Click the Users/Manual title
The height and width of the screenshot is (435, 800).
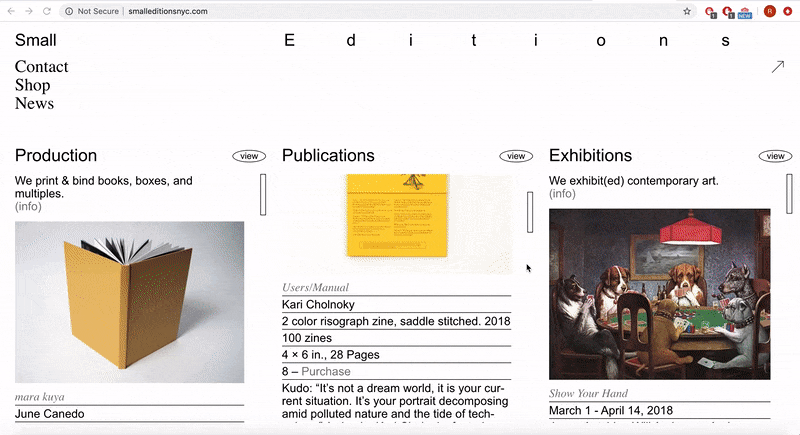tap(315, 288)
